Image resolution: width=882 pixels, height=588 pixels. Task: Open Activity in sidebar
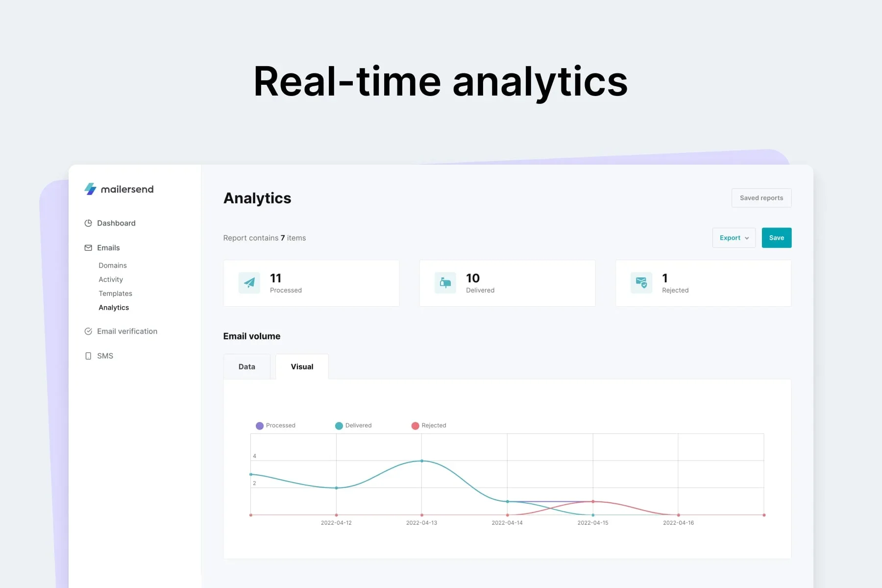pos(111,279)
